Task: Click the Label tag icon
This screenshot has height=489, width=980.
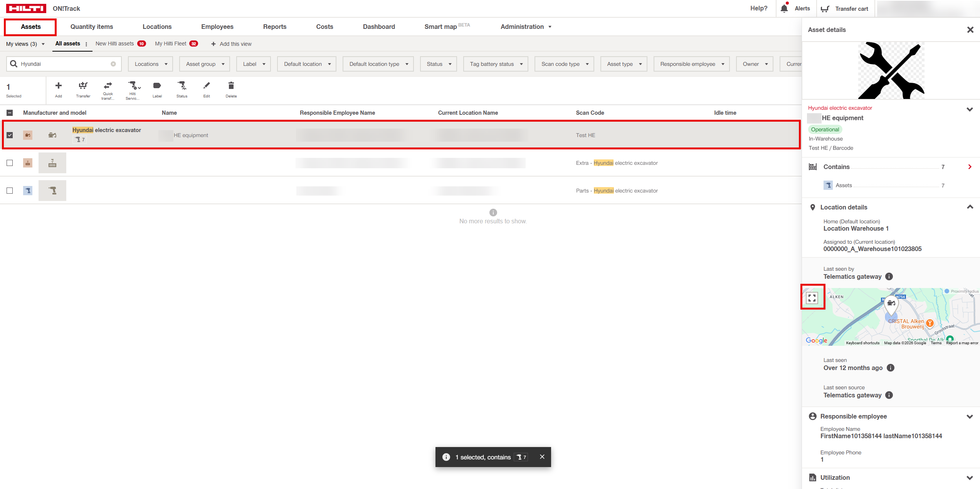Action: coord(157,85)
